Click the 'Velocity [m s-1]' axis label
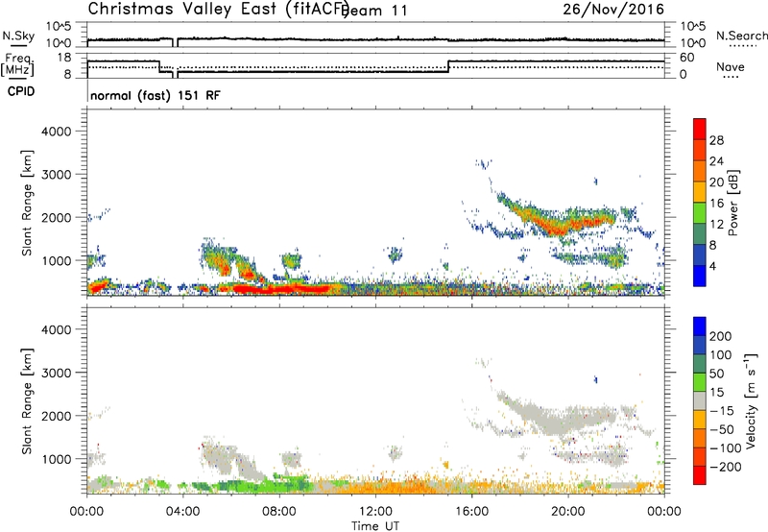Viewport: 768px width, 532px height. click(751, 400)
